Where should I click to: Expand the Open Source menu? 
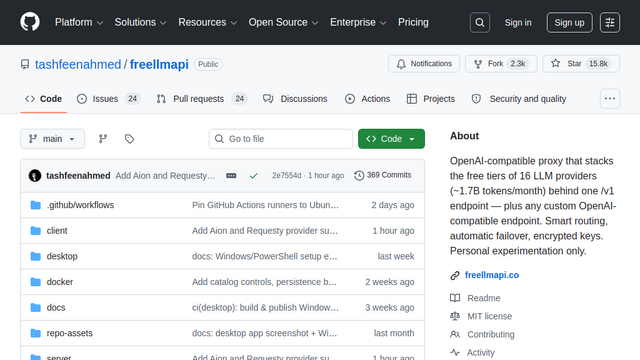pos(283,22)
